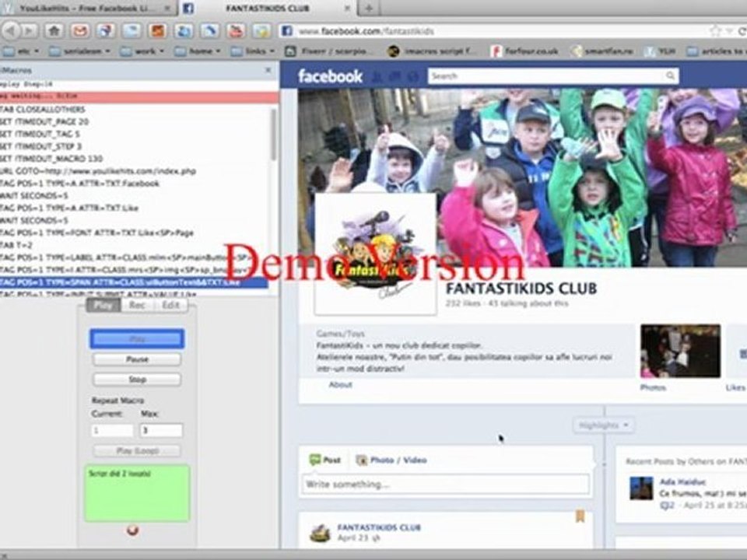747x560 pixels.
Task: Focus the Facebook Search box
Action: coord(552,75)
